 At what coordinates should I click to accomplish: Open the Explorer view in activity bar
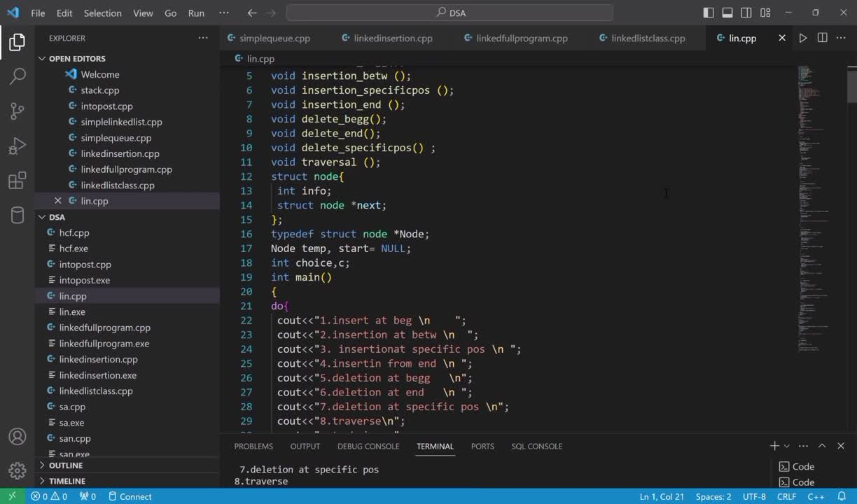coord(18,42)
